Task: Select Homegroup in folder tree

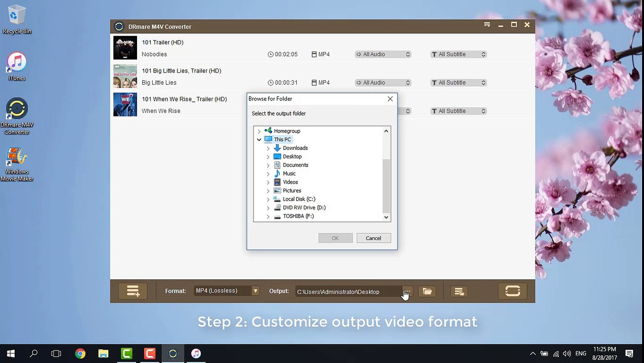Action: (287, 131)
